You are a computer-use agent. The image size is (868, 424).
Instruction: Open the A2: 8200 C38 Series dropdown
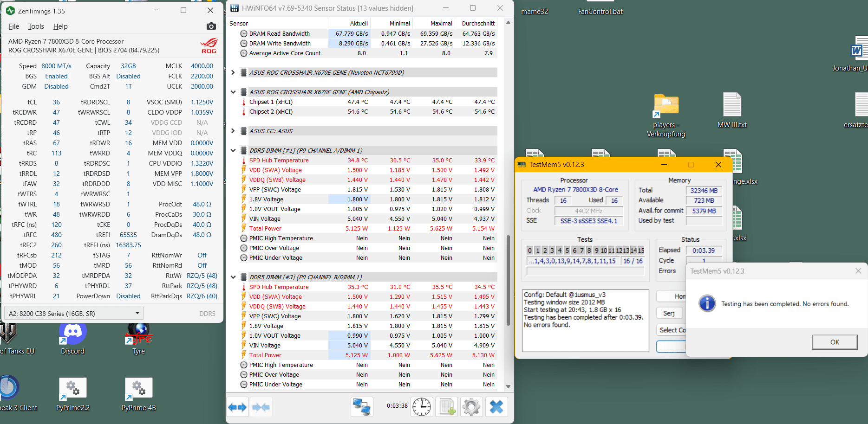[74, 313]
